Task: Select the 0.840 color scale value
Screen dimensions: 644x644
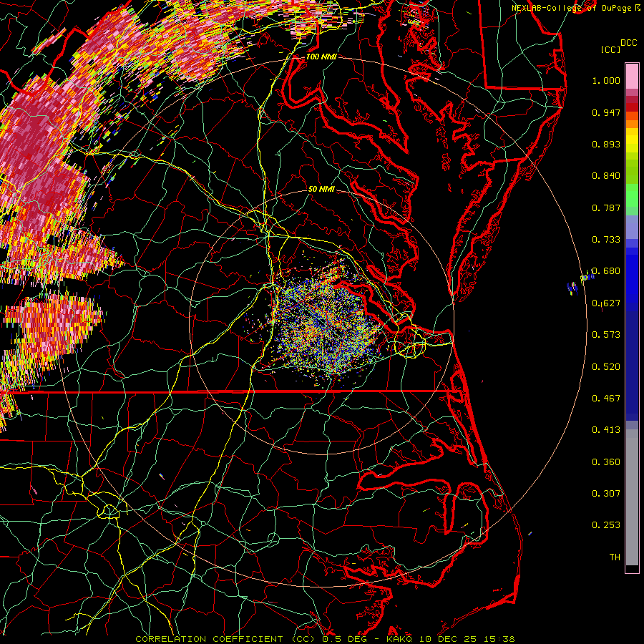Action: point(606,176)
